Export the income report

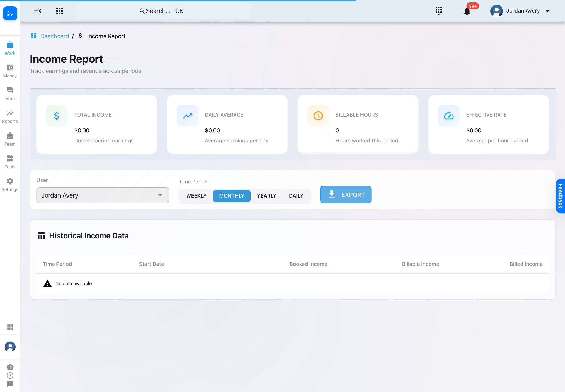coord(346,194)
